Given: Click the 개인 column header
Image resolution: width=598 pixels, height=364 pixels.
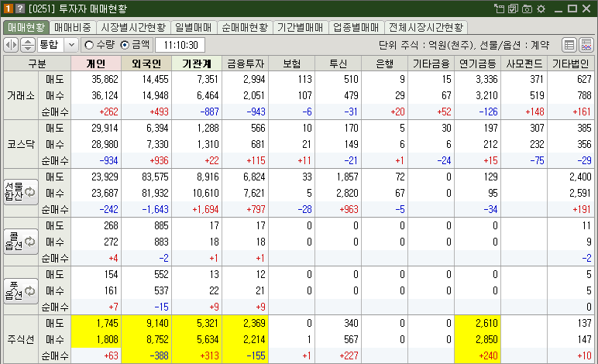Looking at the screenshot, I should coord(96,64).
